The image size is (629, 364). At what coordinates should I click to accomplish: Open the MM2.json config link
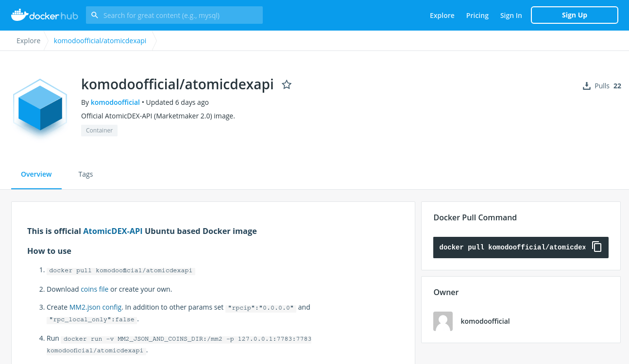click(96, 307)
